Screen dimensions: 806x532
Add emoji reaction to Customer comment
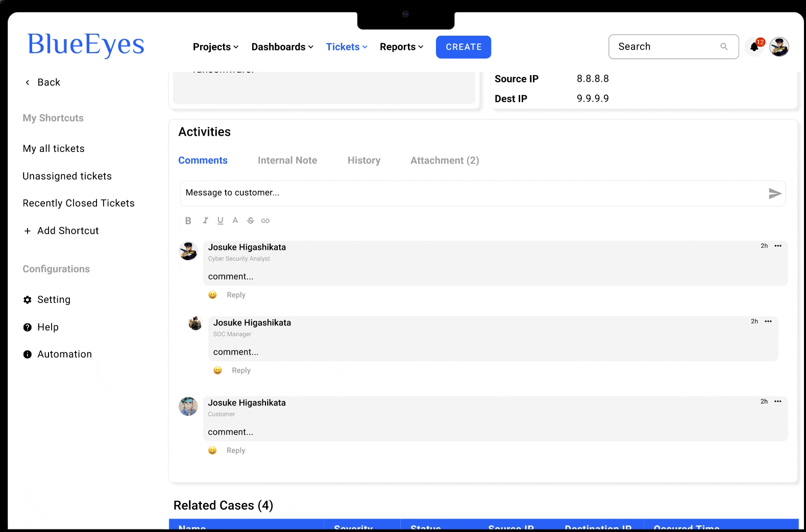click(x=212, y=450)
